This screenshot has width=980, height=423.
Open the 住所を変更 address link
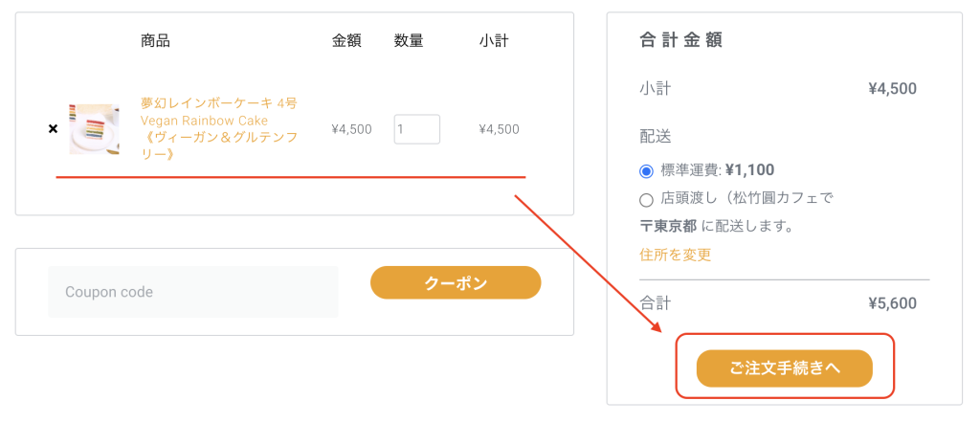(x=675, y=255)
